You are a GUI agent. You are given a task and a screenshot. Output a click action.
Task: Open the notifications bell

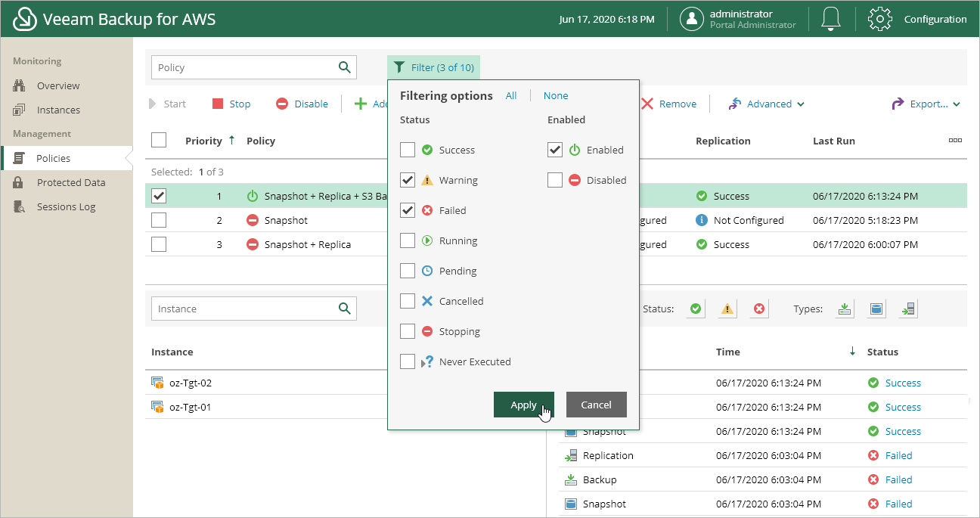click(x=832, y=19)
